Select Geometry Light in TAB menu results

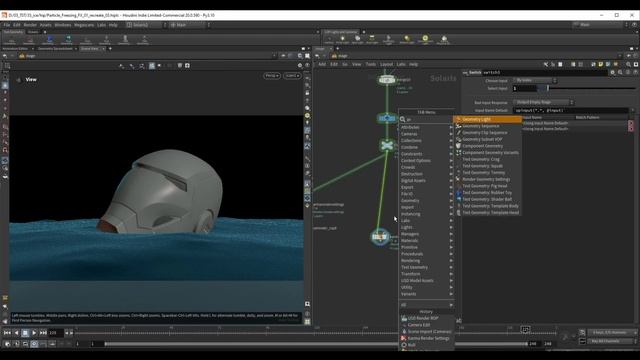coord(488,119)
